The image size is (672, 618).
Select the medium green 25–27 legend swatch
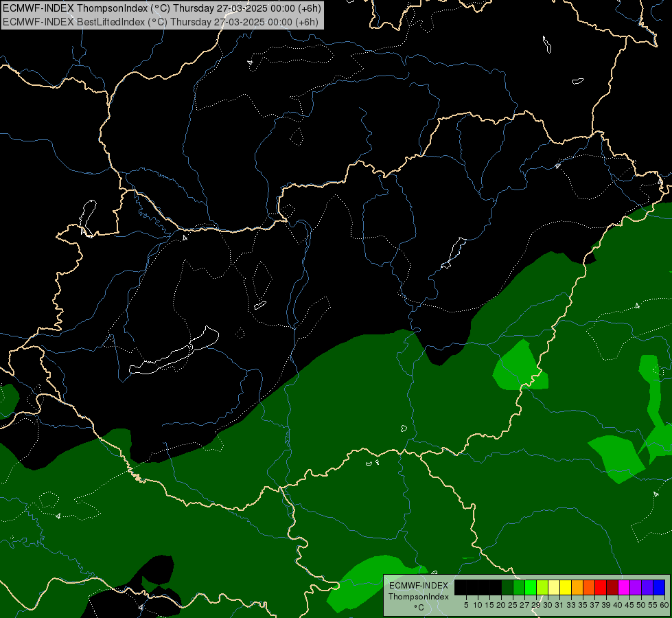pos(518,587)
